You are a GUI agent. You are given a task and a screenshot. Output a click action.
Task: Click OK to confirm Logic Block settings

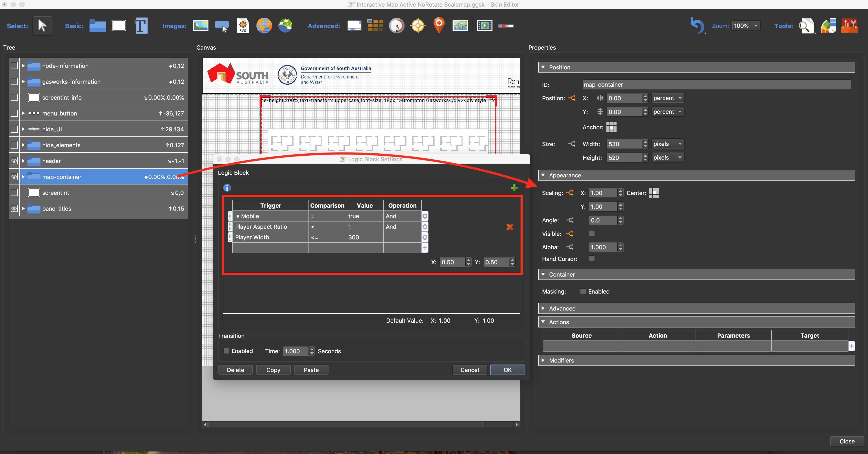tap(506, 370)
